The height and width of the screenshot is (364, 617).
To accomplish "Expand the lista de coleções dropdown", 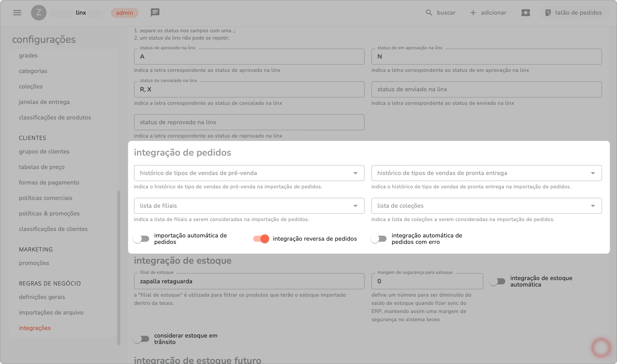I will (x=593, y=206).
